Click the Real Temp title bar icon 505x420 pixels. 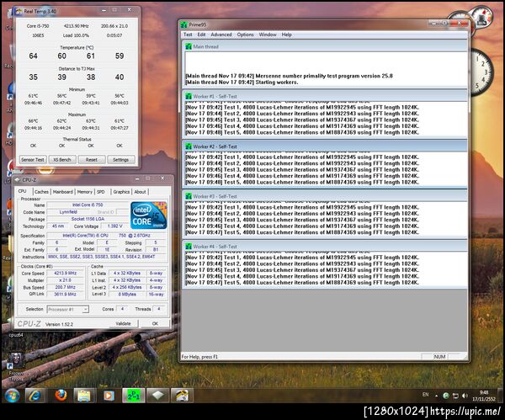[19, 12]
